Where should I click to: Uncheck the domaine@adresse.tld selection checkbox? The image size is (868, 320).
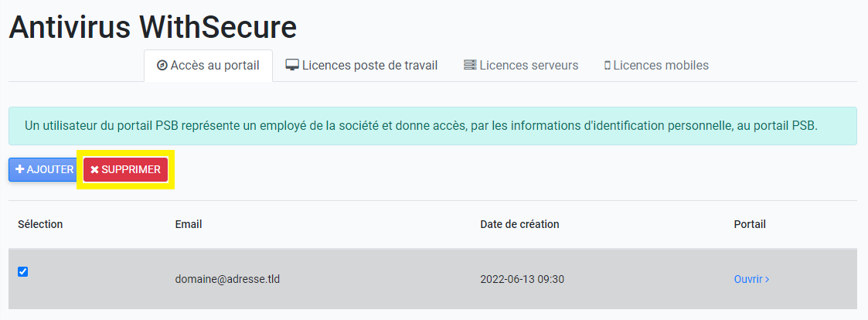pos(22,272)
